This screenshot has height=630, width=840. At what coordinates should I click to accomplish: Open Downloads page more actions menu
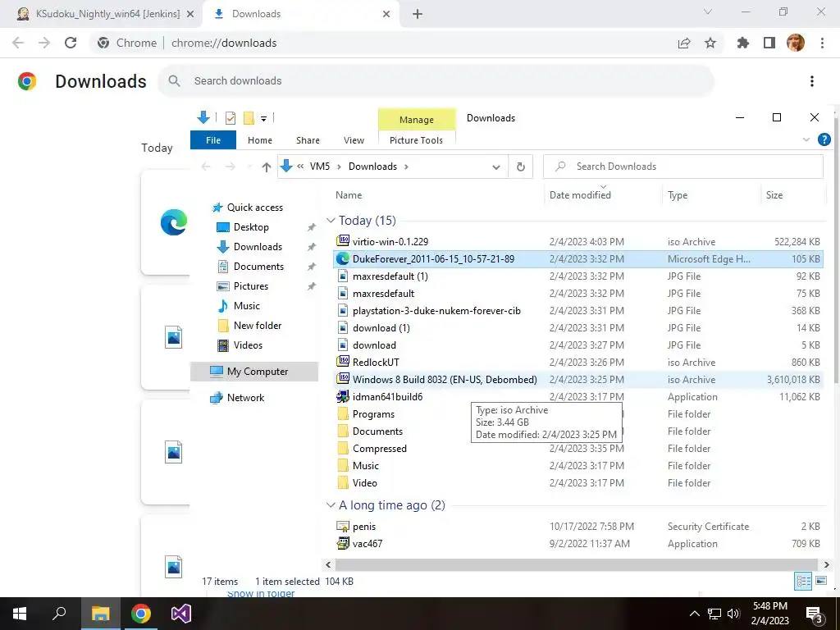[812, 81]
